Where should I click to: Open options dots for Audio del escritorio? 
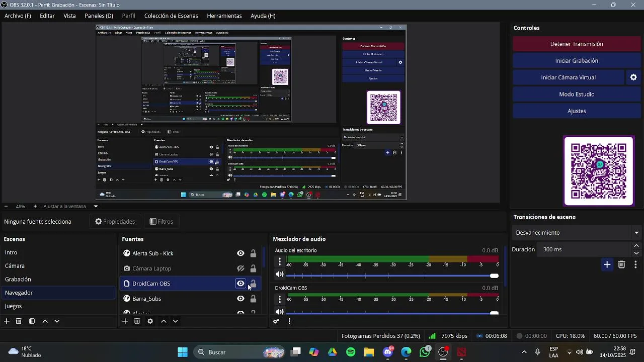click(x=280, y=261)
